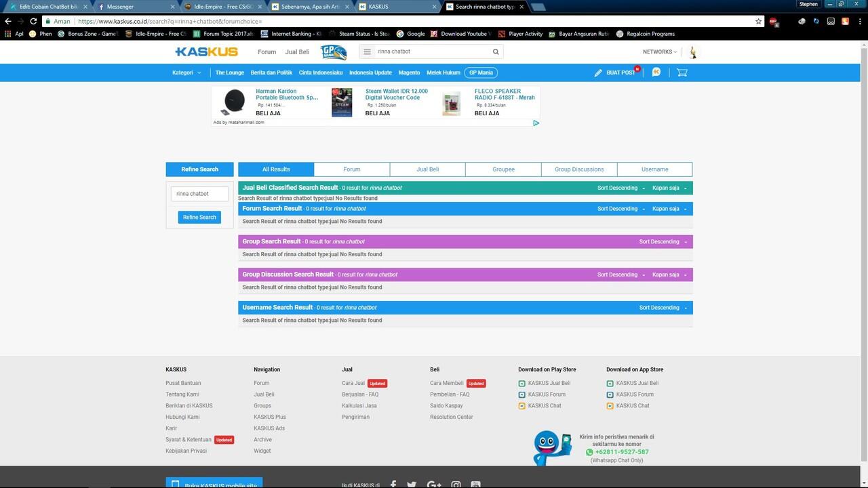Open the KASKUS Jual Beli Play Store icon
This screenshot has width=868, height=488.
[x=522, y=383]
